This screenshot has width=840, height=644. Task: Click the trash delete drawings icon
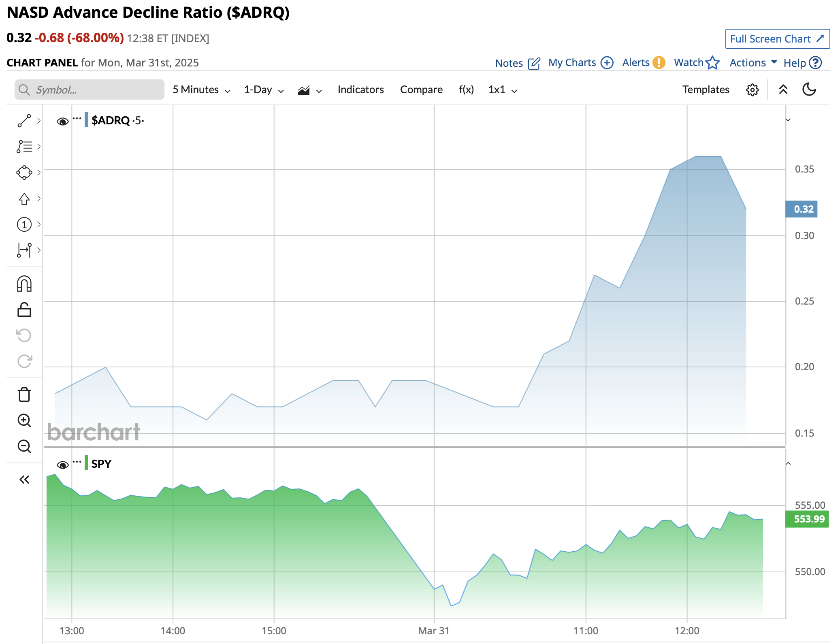pyautogui.click(x=24, y=395)
